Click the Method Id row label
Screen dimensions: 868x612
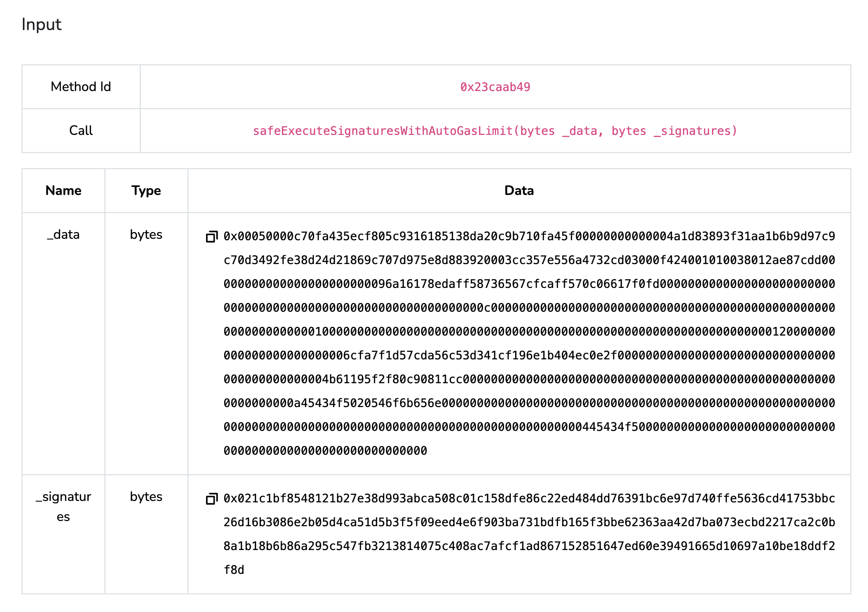click(81, 87)
